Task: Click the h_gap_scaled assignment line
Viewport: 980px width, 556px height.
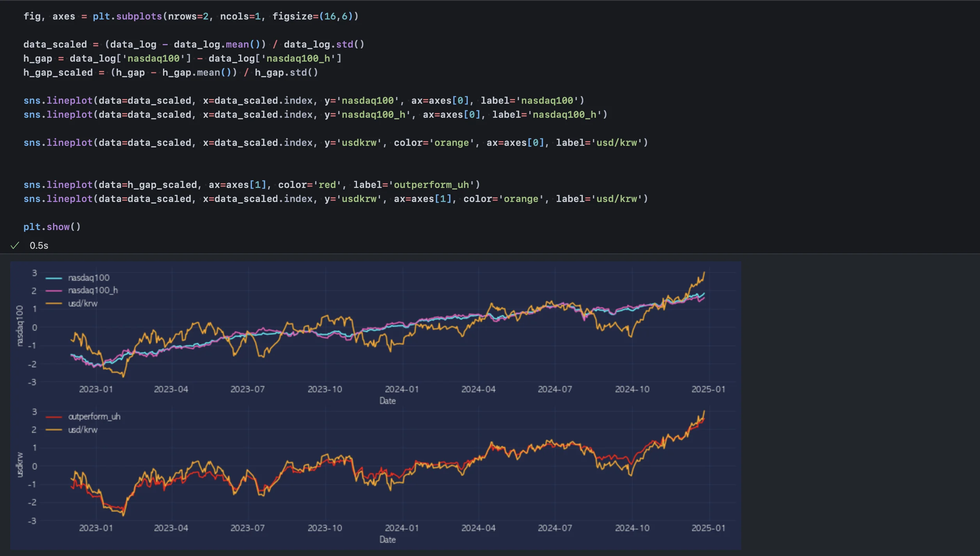Action: pos(170,73)
